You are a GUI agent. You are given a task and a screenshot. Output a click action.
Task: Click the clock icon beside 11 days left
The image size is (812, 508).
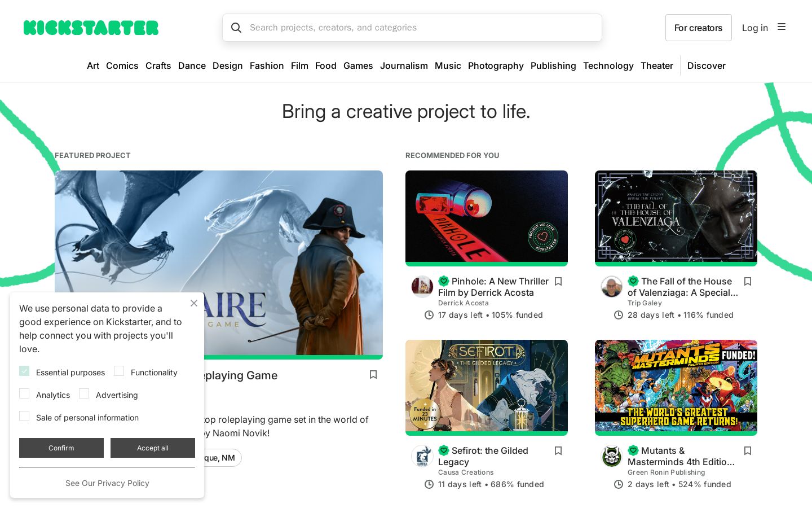429,484
